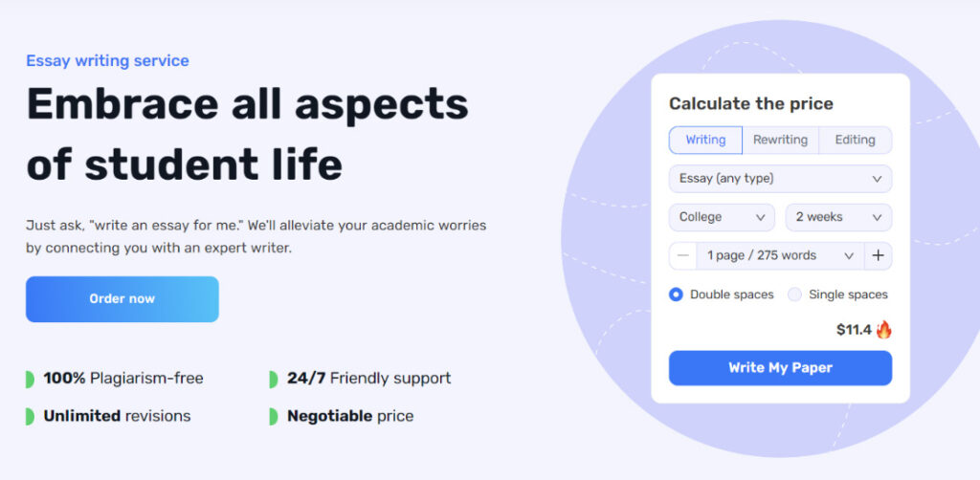The image size is (980, 480).
Task: Click the Write My Paper button
Action: coord(780,368)
